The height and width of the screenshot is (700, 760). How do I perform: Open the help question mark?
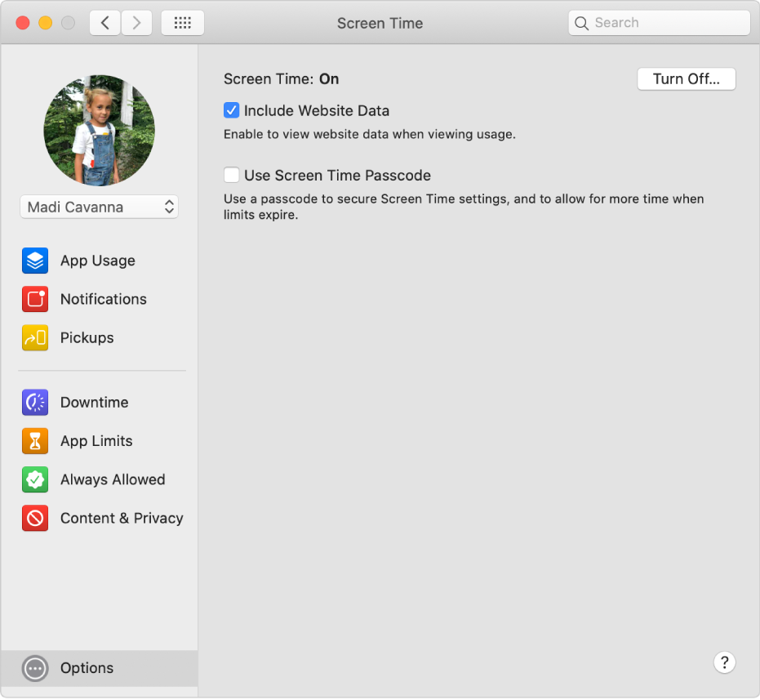pos(724,662)
